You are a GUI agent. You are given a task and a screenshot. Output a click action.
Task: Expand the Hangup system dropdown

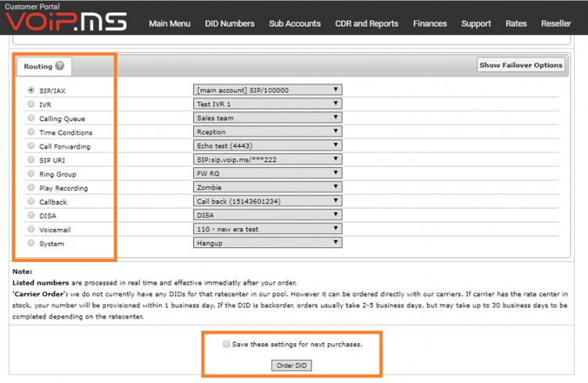click(267, 242)
